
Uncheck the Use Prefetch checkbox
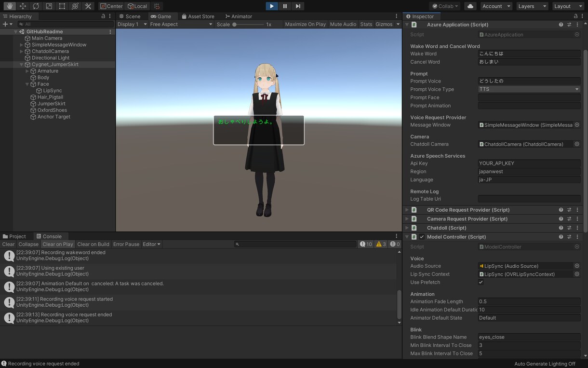pos(481,282)
